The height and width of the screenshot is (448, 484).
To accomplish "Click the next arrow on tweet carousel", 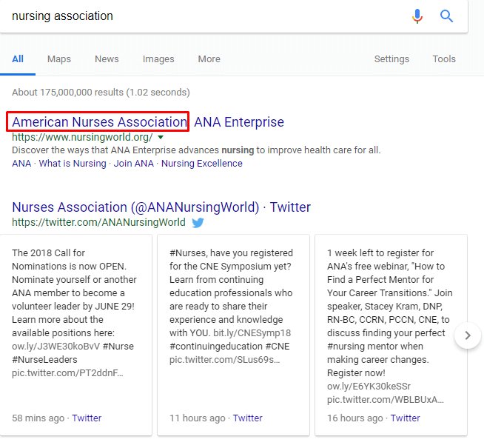I will [x=468, y=335].
